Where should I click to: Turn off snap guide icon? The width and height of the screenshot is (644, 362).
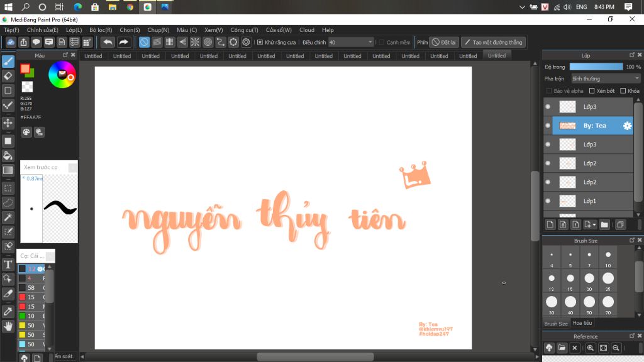coord(144,42)
